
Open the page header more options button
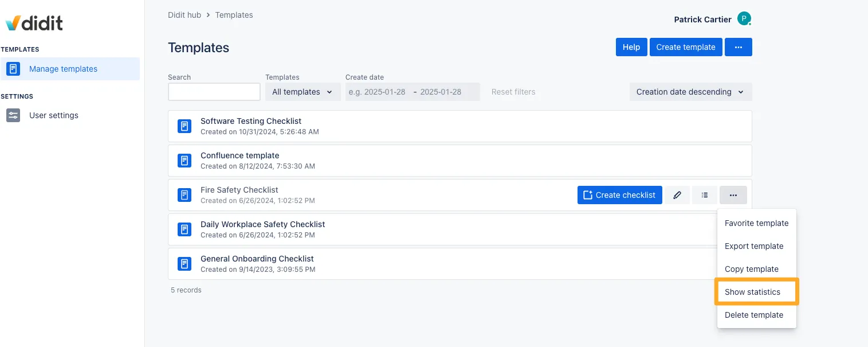coord(739,47)
